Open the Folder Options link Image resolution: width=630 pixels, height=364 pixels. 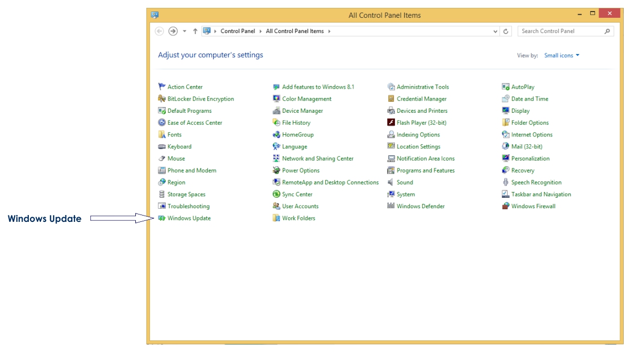[x=530, y=123]
